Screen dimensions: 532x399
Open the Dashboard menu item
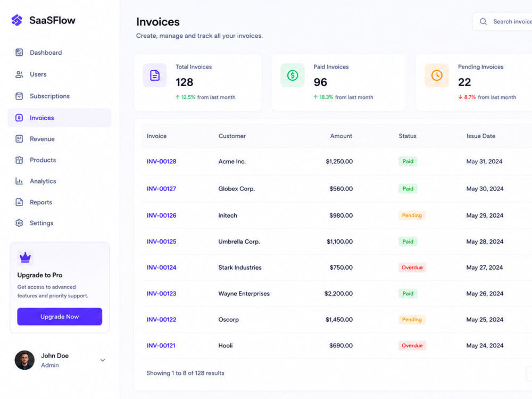pos(60,53)
